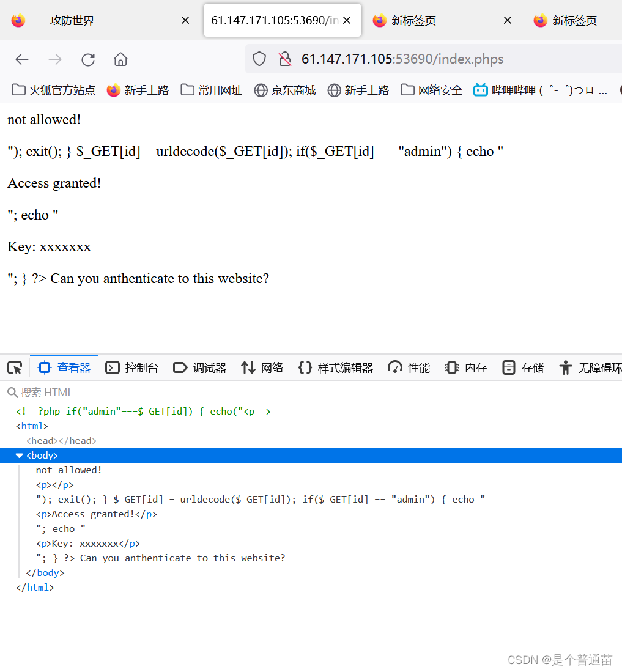
Task: Click the shield tracking protection icon
Action: click(x=259, y=58)
